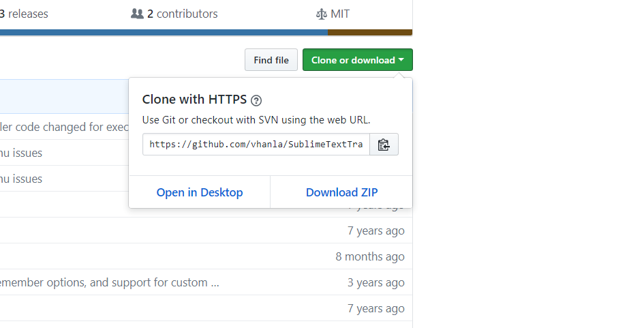Open the 3 releases link
The width and height of the screenshot is (644, 328).
click(23, 14)
